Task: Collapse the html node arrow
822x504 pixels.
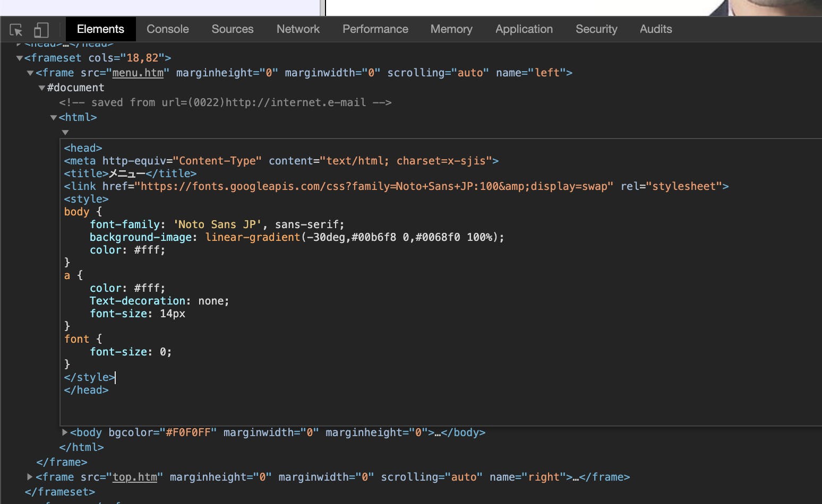Action: tap(53, 118)
